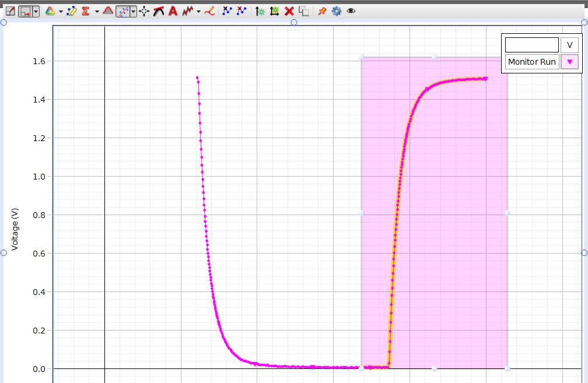Click the magenta triangle legend swatch
This screenshot has height=383, width=588.
pyautogui.click(x=569, y=62)
